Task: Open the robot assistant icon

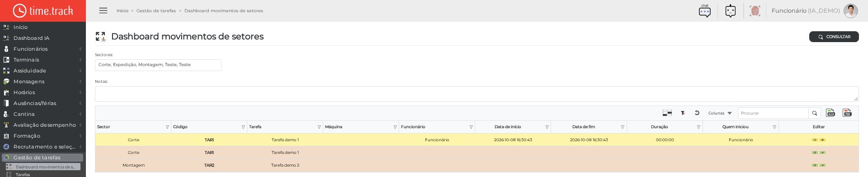Action: pos(731,11)
